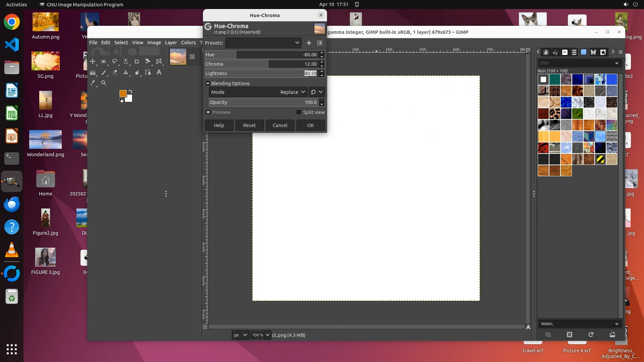
Task: Expand the Presets combo box
Action: (263, 43)
